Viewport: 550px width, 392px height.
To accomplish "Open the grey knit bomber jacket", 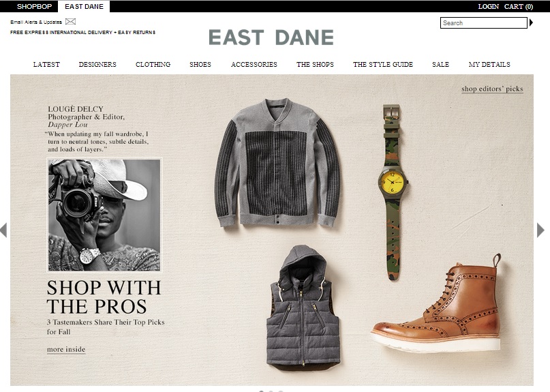I will click(x=277, y=163).
